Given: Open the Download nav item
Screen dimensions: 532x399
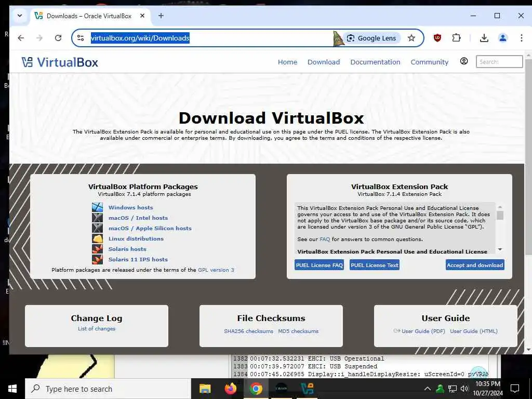Looking at the screenshot, I should pyautogui.click(x=323, y=62).
